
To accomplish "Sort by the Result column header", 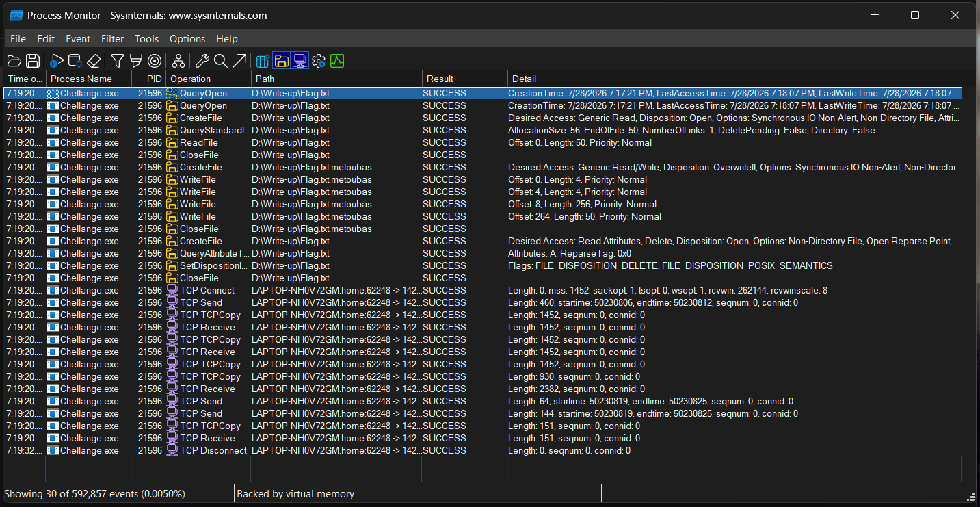I will coord(464,79).
